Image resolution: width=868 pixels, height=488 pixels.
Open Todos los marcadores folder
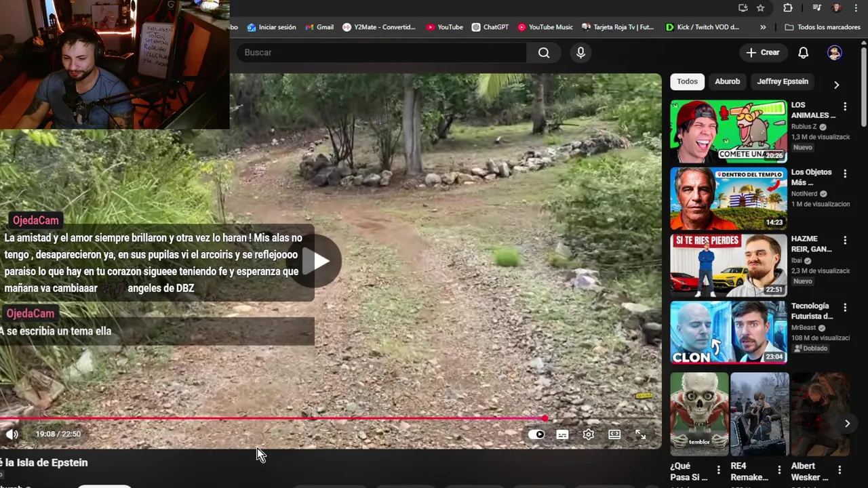pyautogui.click(x=823, y=27)
